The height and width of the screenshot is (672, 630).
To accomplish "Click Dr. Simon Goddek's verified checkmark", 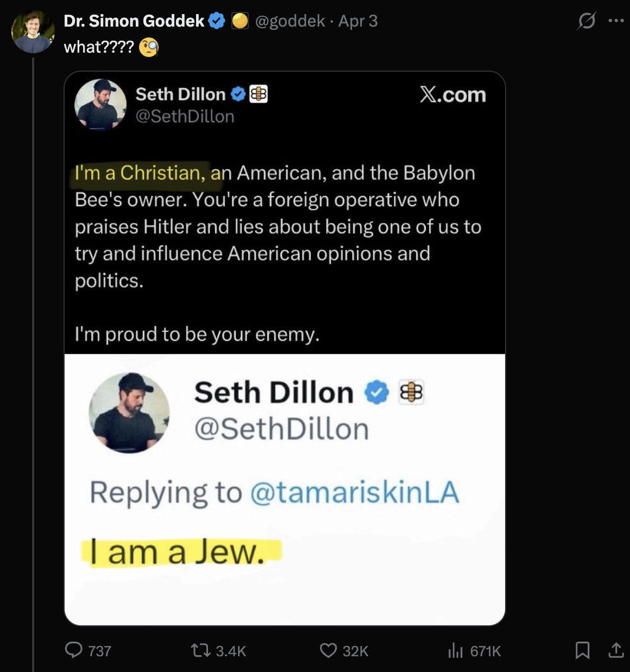I will [x=217, y=21].
